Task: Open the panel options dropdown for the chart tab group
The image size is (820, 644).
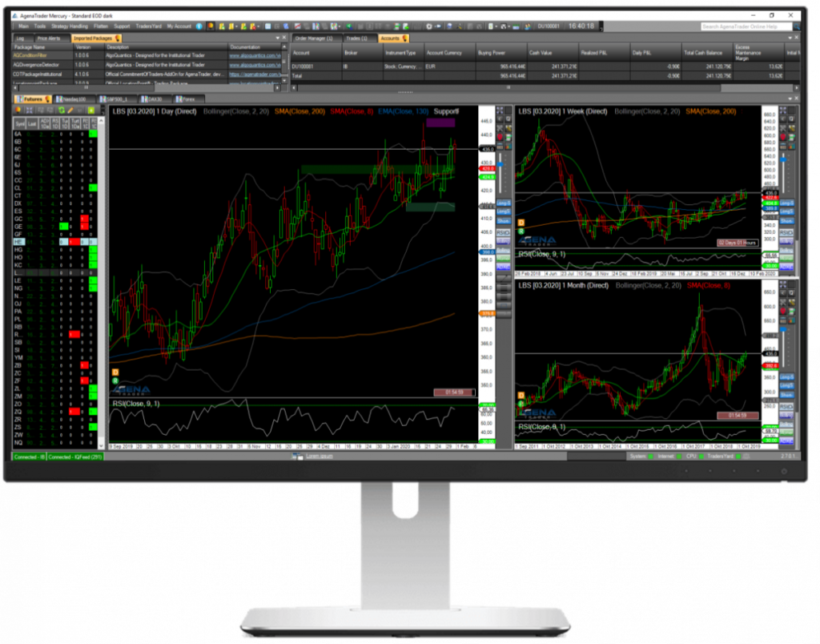Action: (x=790, y=99)
